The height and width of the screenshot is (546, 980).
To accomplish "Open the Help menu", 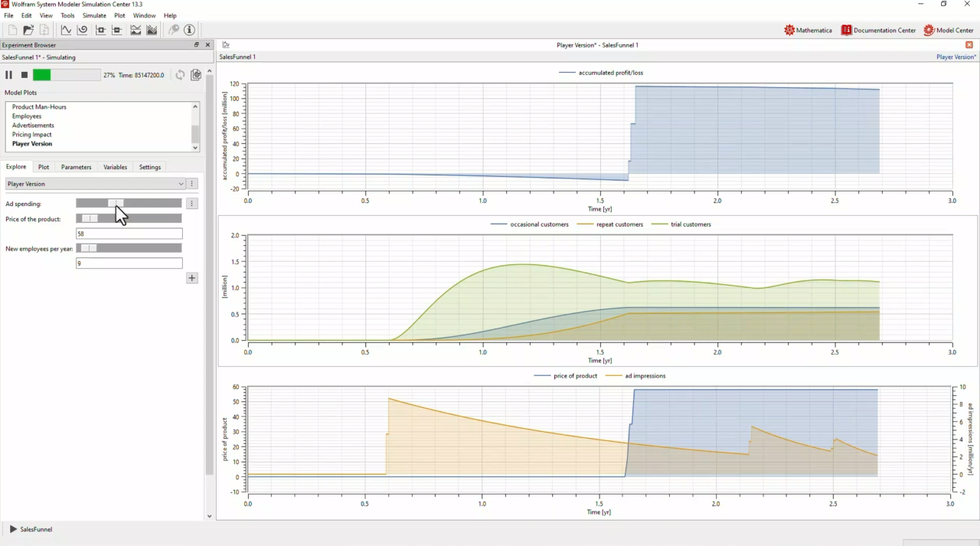I will click(x=170, y=15).
